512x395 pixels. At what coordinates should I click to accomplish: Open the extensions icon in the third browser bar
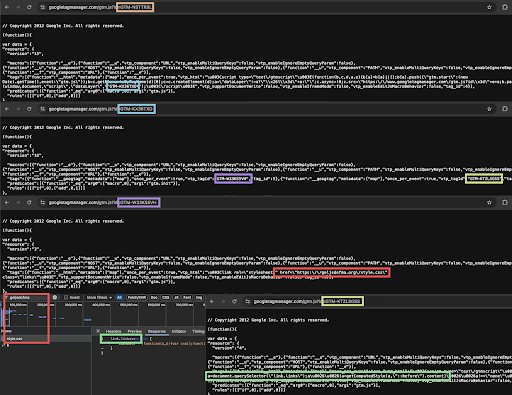(505, 202)
